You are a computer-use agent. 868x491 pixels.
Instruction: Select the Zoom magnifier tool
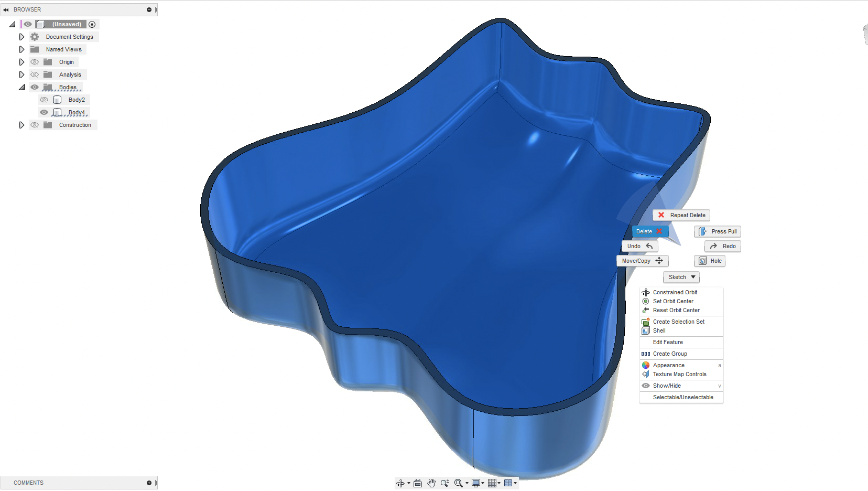tap(445, 483)
